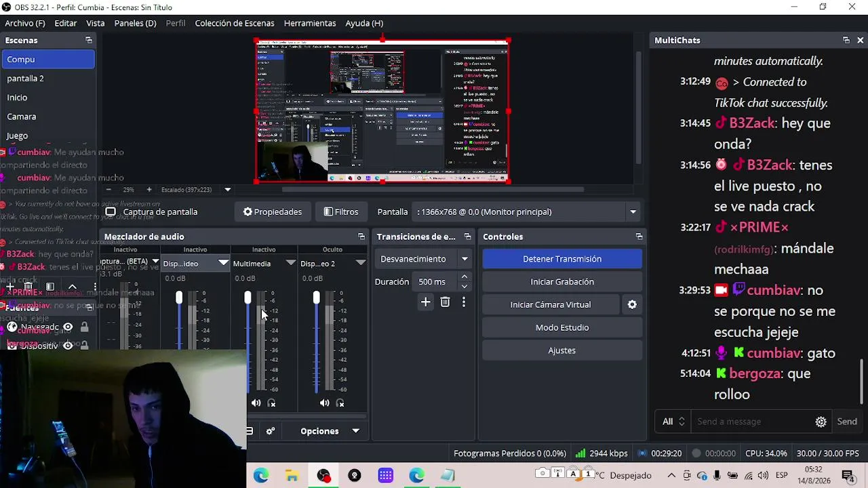Screen dimensions: 868x488
Task: Open the notepad app on the taskbar
Action: [448, 476]
